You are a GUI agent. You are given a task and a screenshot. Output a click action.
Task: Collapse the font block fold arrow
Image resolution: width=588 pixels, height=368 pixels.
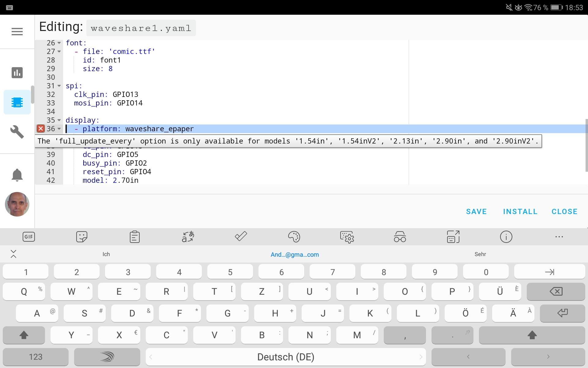click(x=59, y=43)
